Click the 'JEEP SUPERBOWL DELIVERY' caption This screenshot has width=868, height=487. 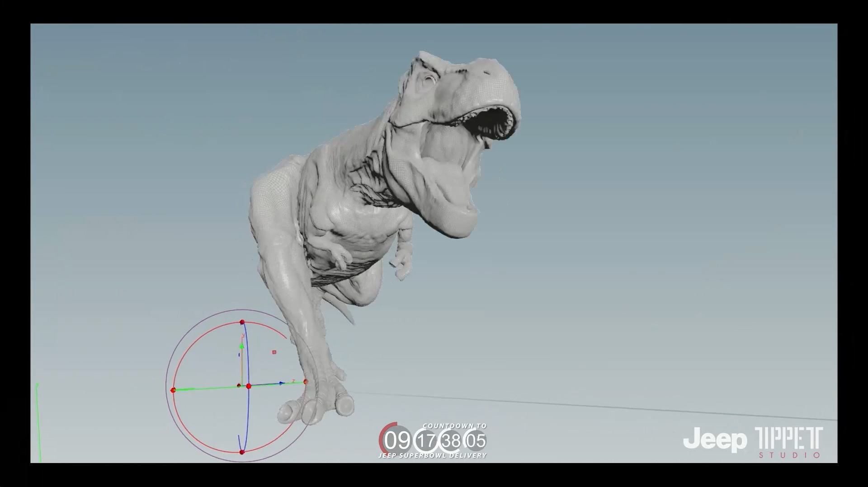(x=433, y=455)
